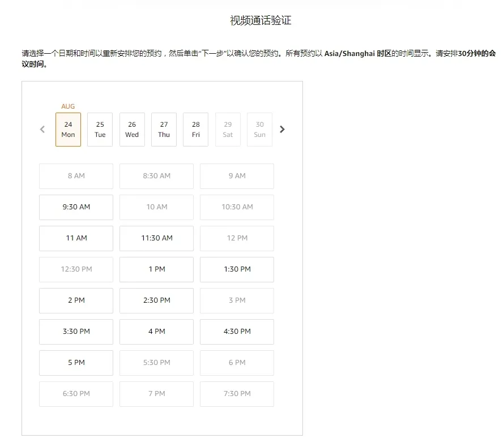
Task: Choose the 9:30 AM time slot
Action: tap(76, 207)
